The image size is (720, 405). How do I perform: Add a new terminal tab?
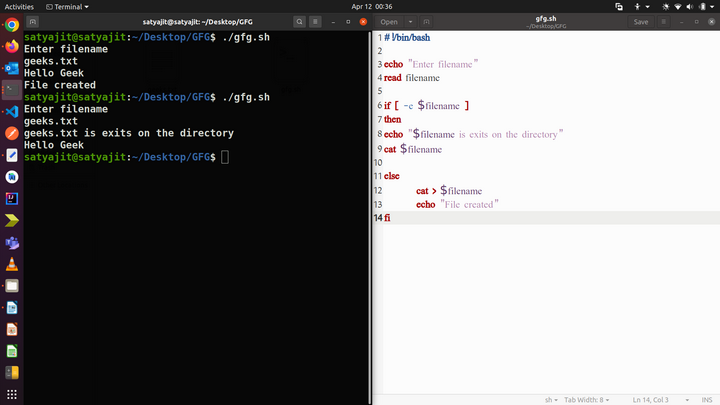tap(34, 21)
